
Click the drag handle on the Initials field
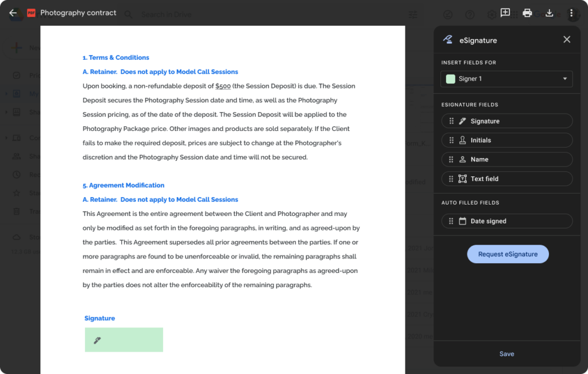(451, 140)
